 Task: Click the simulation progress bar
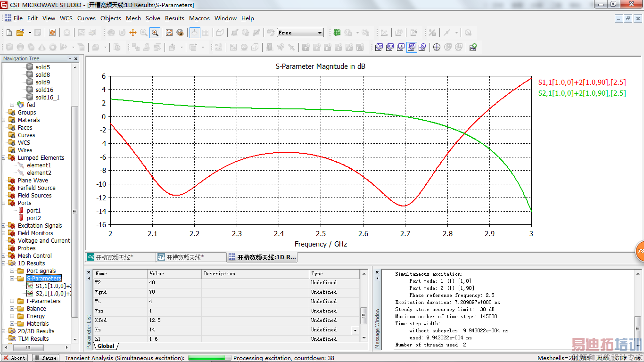pos(209,358)
